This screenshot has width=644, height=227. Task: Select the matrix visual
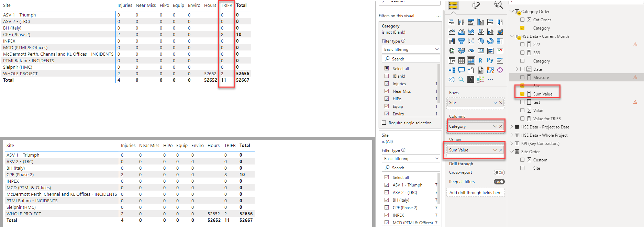(471, 60)
